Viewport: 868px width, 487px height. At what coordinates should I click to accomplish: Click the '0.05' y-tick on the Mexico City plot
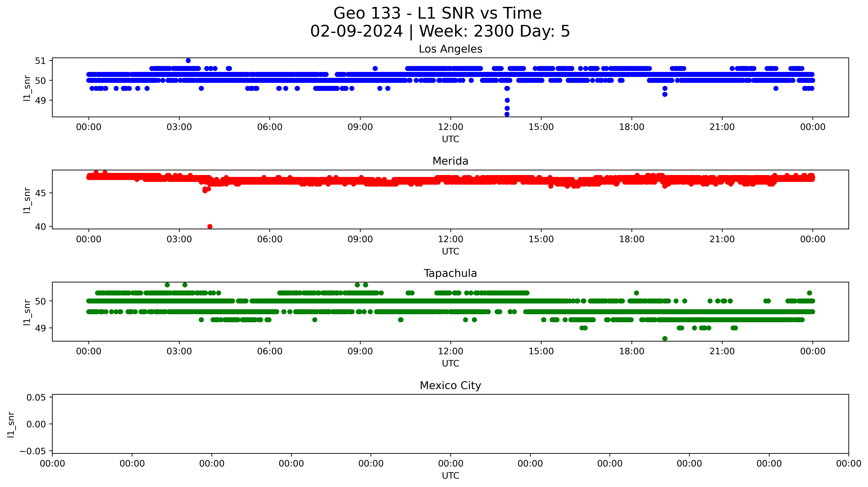pos(36,397)
